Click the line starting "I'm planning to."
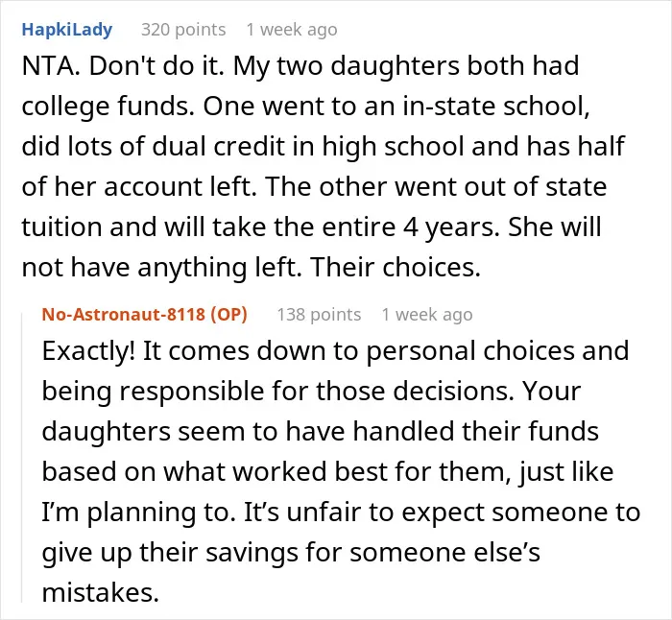The width and height of the screenshot is (672, 620). tap(341, 512)
